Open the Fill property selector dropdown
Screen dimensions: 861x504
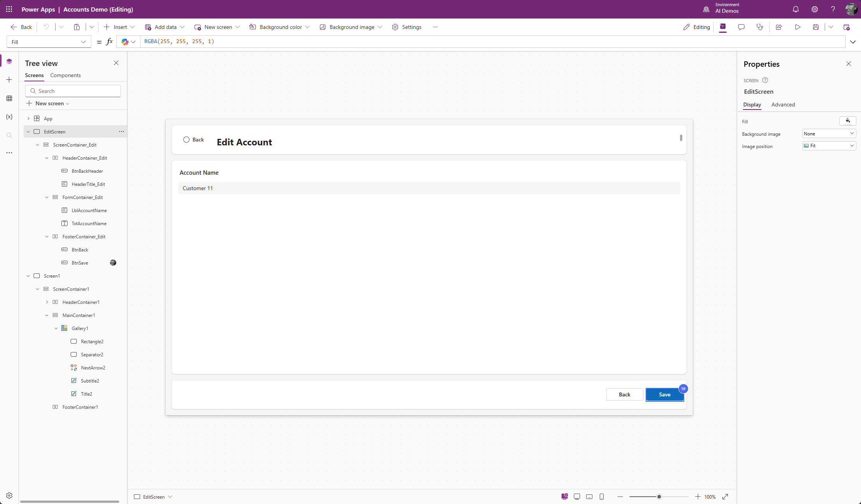click(49, 42)
